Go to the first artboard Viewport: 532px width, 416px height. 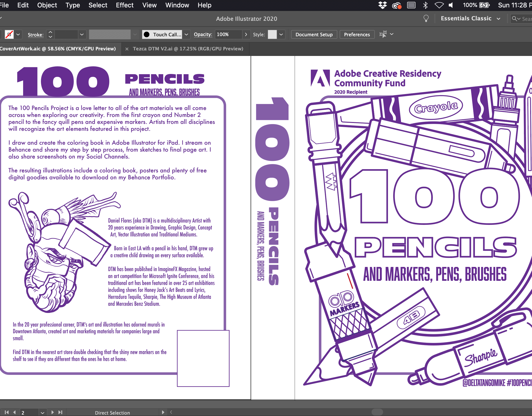tap(7, 412)
